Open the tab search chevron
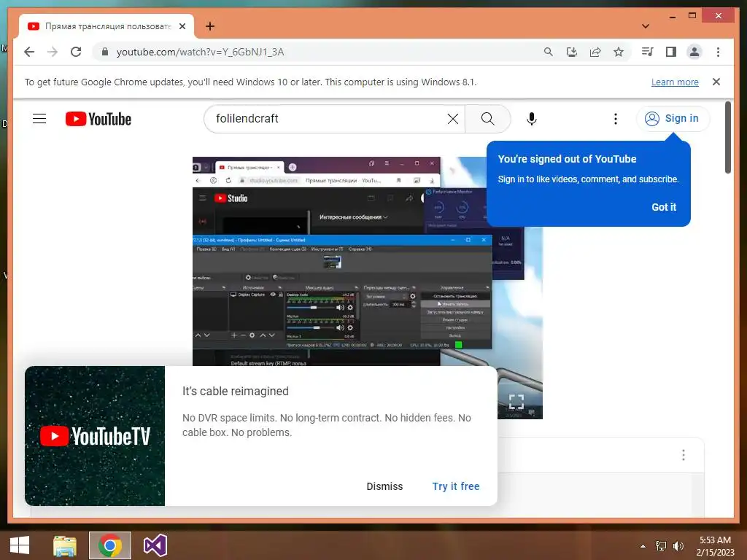Image resolution: width=747 pixels, height=560 pixels. click(x=646, y=26)
